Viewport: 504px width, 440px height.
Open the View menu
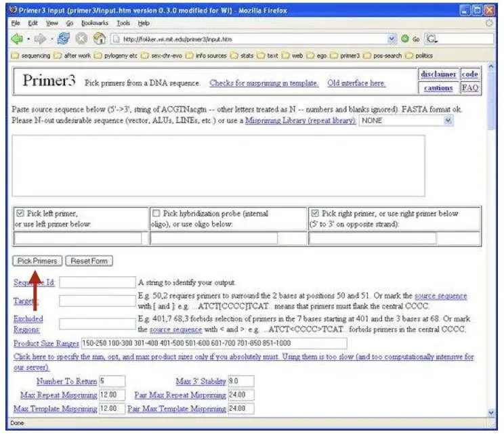point(51,23)
